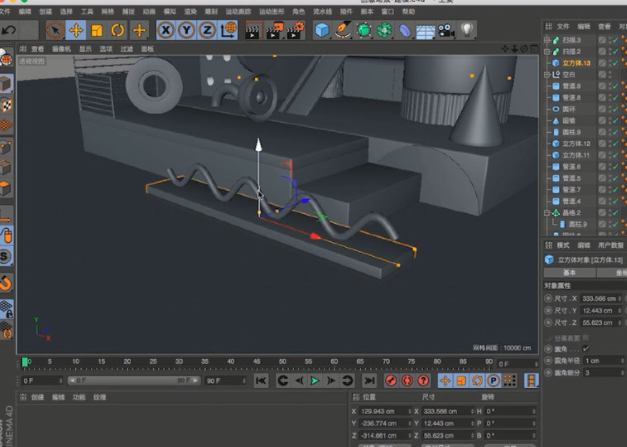The height and width of the screenshot is (447, 627).
Task: Open the 运动图形 menu
Action: (x=272, y=12)
